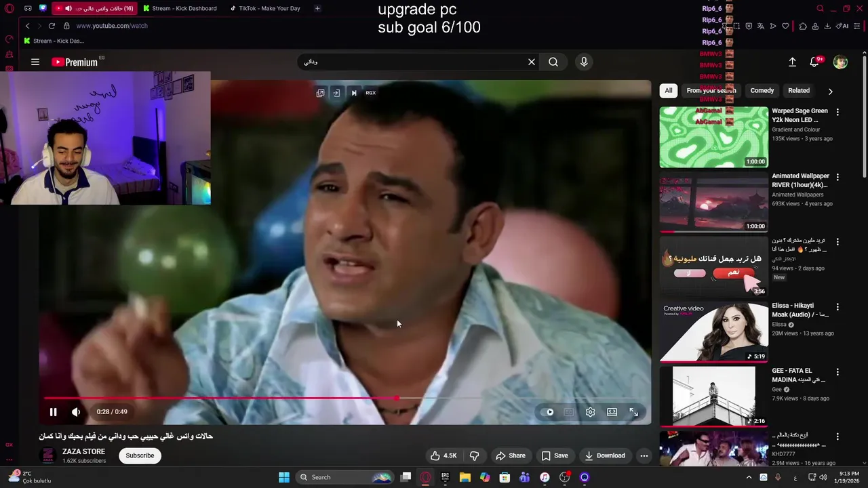Open options for GEE - FATA EL MADINA
The width and height of the screenshot is (868, 488).
tap(837, 371)
